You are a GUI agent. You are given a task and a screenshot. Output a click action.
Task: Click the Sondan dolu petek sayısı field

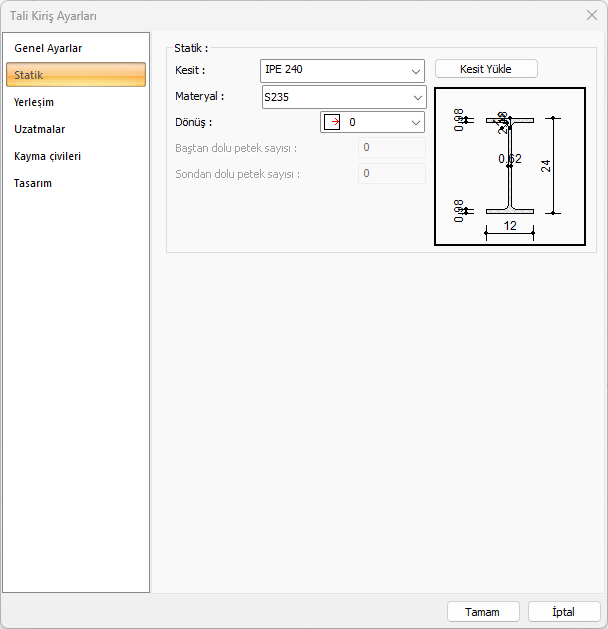pyautogui.click(x=392, y=174)
